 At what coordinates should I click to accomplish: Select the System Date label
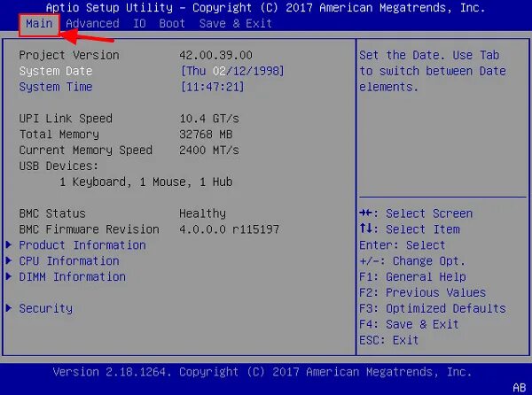(56, 71)
